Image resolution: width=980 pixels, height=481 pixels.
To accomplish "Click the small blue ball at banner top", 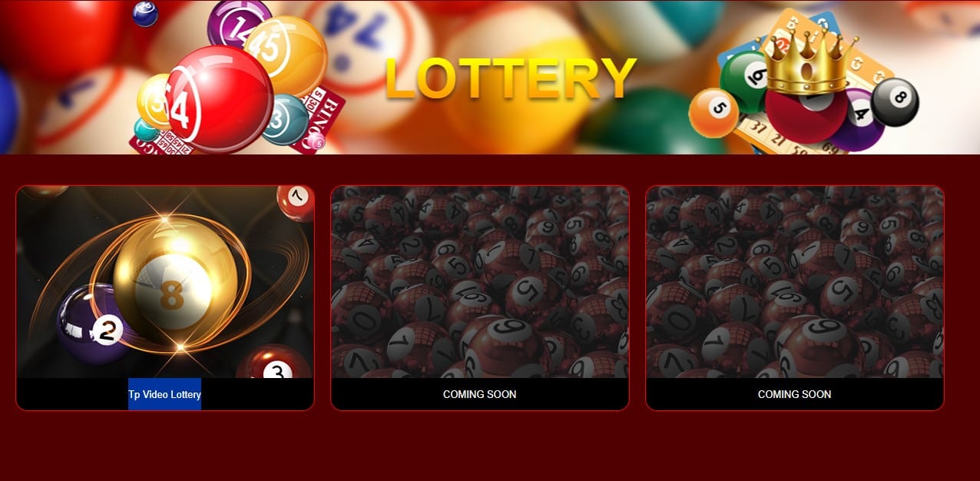I will [x=145, y=13].
